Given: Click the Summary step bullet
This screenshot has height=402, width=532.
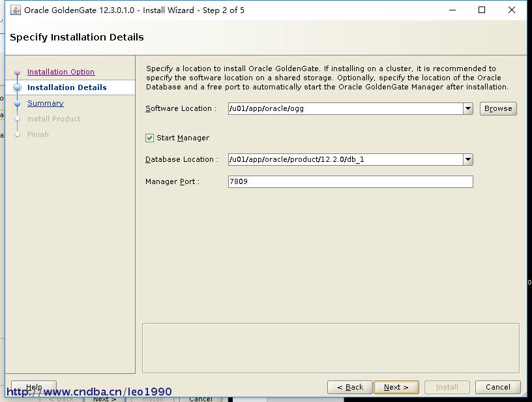Looking at the screenshot, I should (x=18, y=103).
